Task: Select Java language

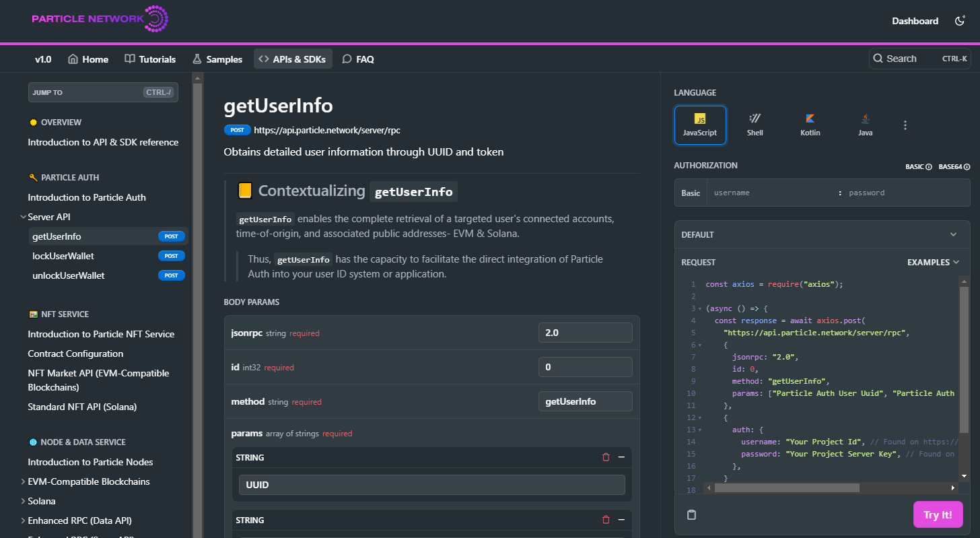Action: pyautogui.click(x=866, y=125)
